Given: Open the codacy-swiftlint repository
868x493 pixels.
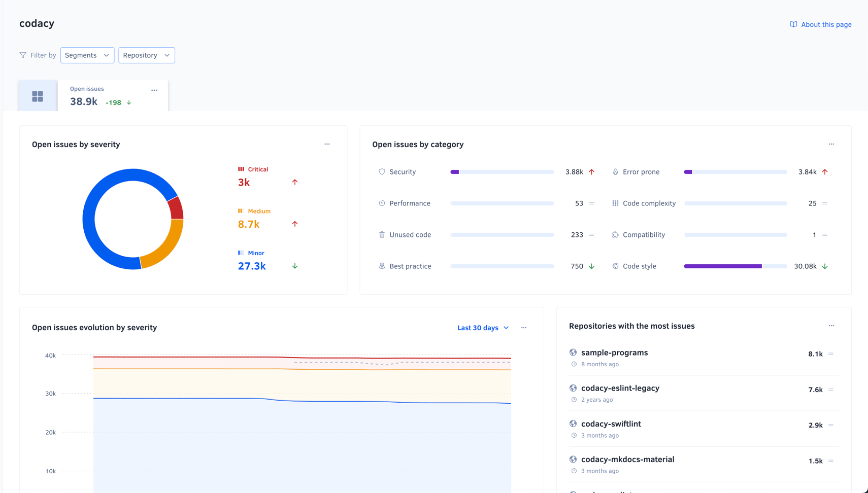Looking at the screenshot, I should coord(611,424).
